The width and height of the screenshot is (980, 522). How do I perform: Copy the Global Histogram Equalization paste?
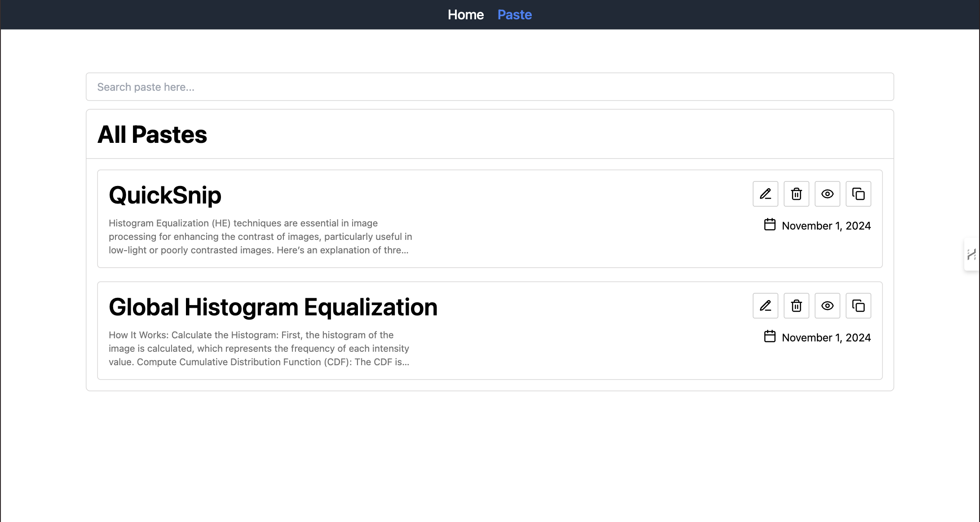[x=858, y=306]
